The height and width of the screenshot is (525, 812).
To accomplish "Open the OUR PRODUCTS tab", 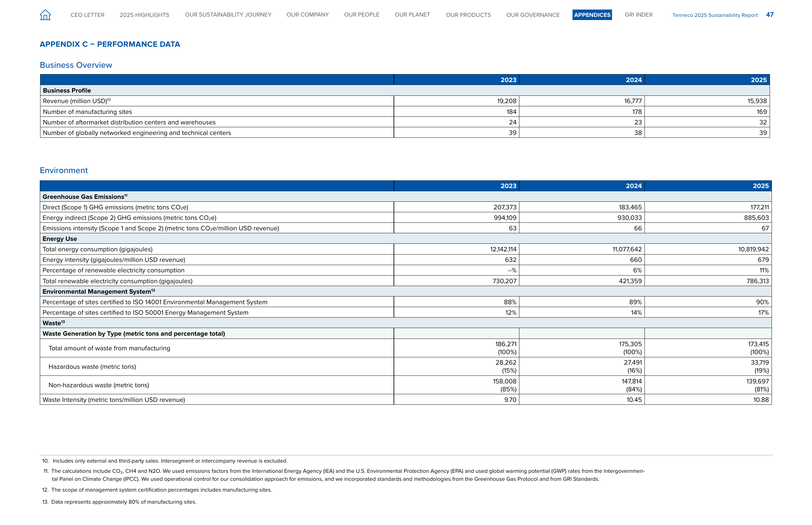I will [x=468, y=15].
